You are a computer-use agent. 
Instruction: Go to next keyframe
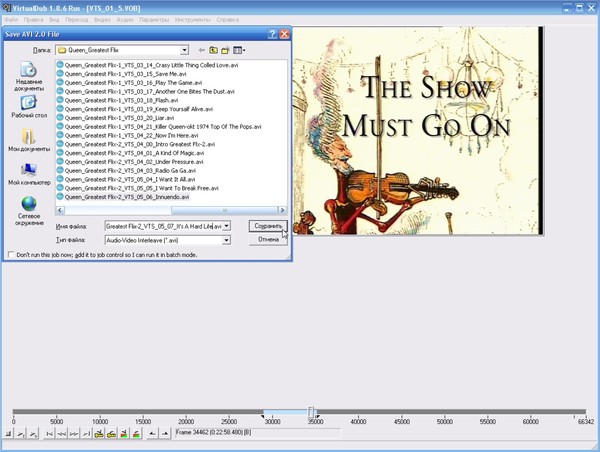(111, 434)
